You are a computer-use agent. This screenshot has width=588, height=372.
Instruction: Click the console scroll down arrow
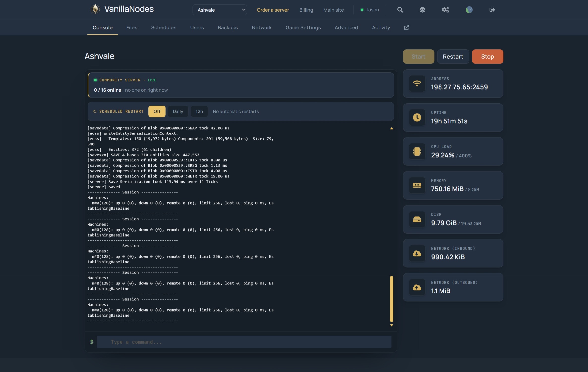pyautogui.click(x=391, y=325)
